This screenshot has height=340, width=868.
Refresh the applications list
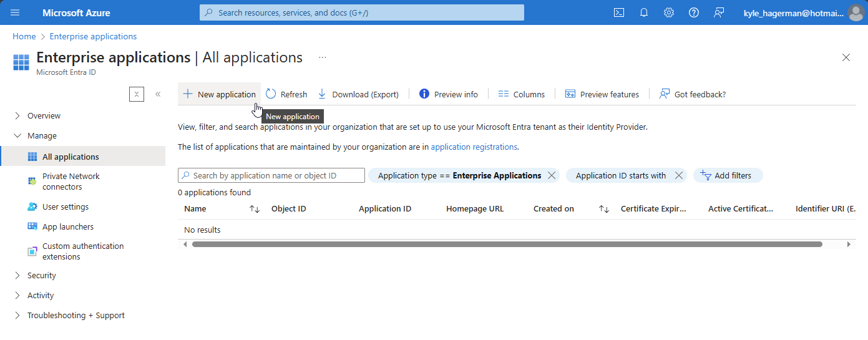pos(286,94)
